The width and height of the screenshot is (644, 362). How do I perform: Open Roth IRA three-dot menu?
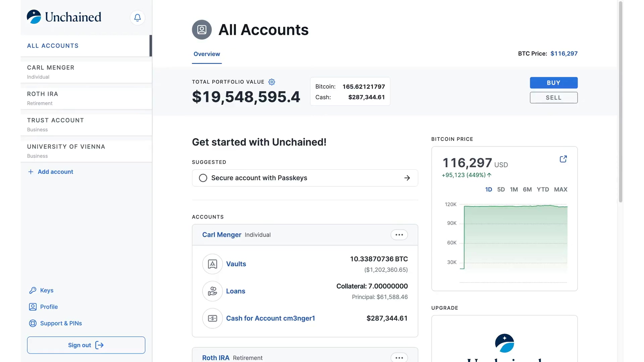pos(399,358)
